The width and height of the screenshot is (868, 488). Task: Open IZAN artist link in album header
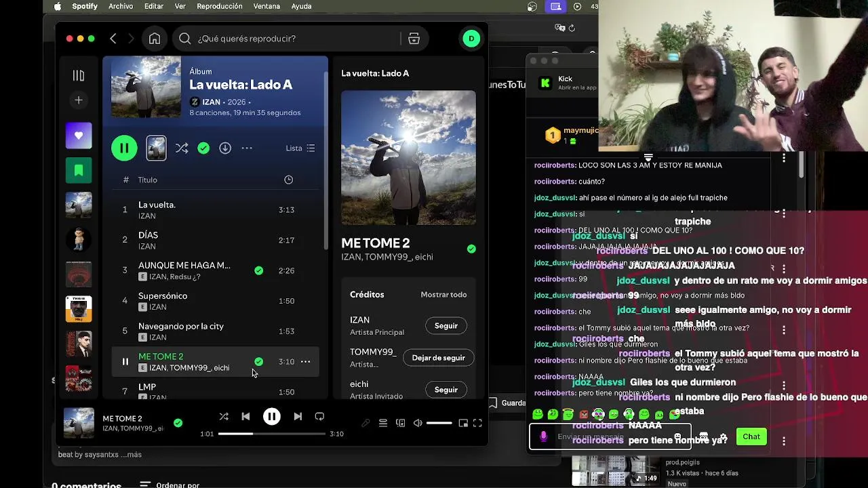point(211,102)
